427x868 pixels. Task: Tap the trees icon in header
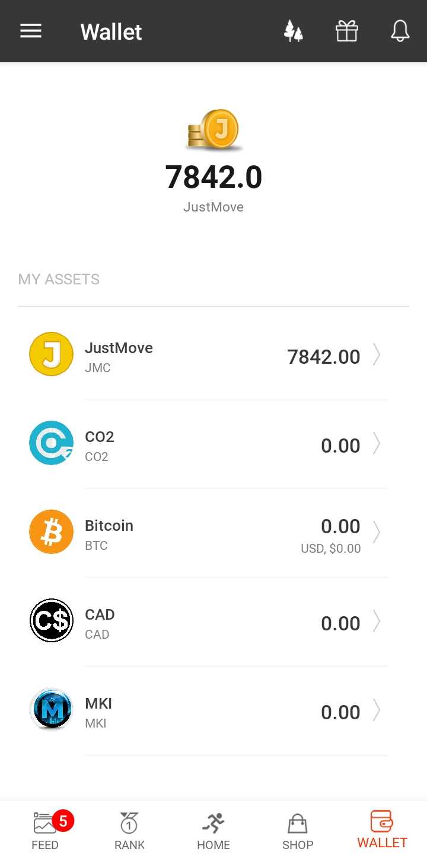(293, 31)
